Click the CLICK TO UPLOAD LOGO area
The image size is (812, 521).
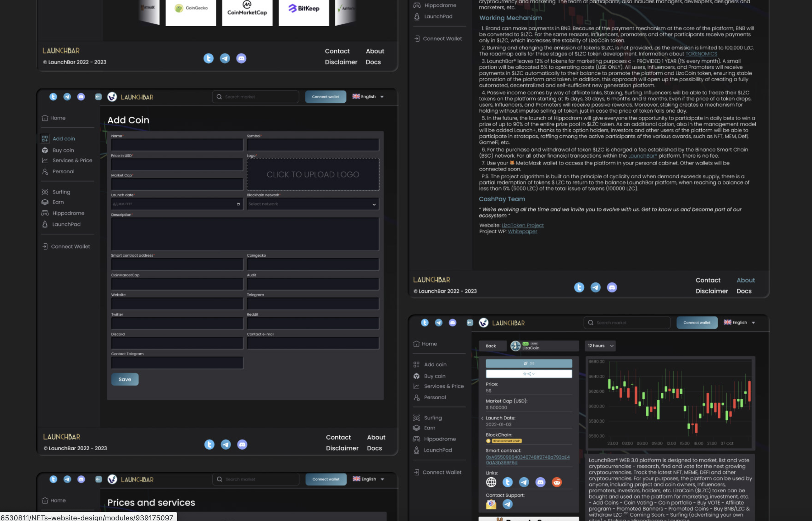point(313,174)
